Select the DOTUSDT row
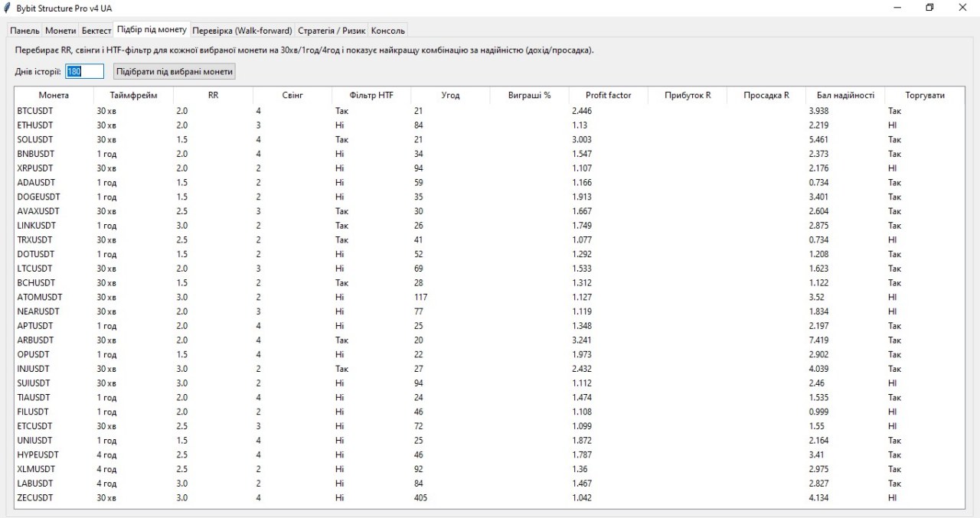980x518 pixels. (489, 254)
